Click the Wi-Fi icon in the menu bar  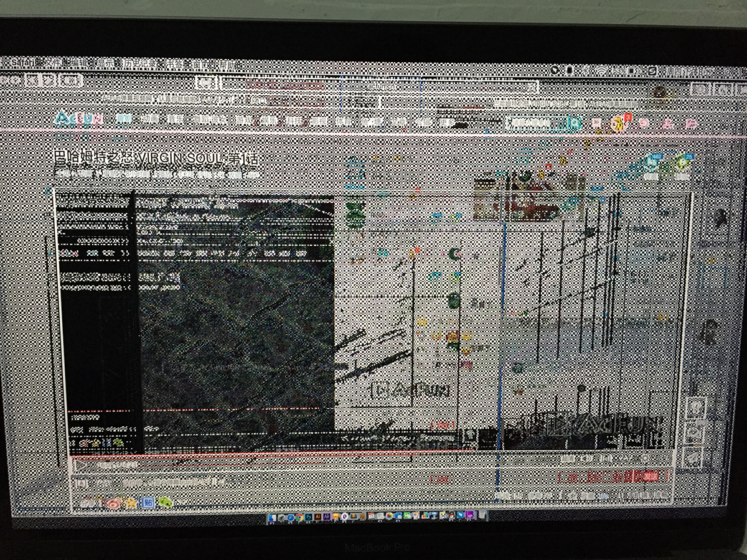point(601,71)
